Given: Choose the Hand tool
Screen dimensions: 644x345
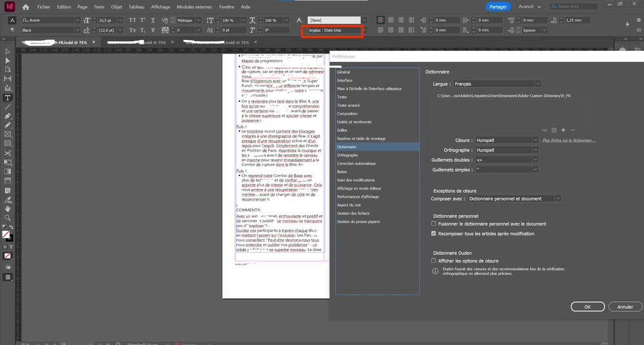Looking at the screenshot, I should pos(7,209).
